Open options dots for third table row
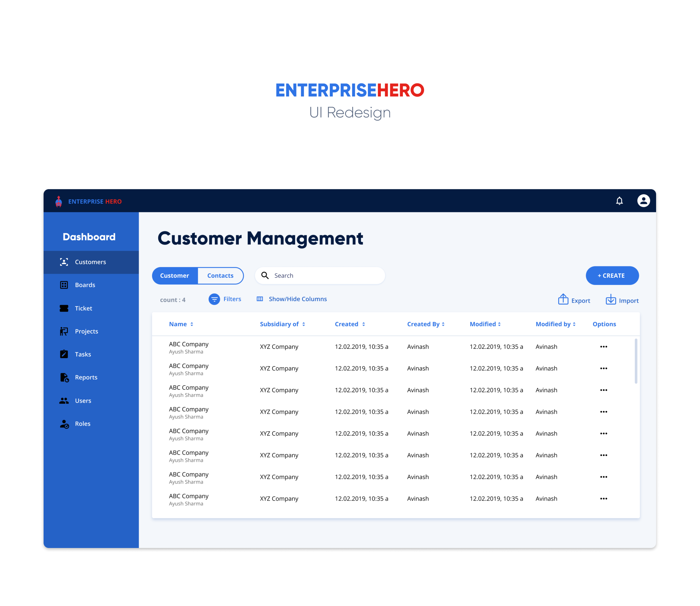 pyautogui.click(x=604, y=390)
